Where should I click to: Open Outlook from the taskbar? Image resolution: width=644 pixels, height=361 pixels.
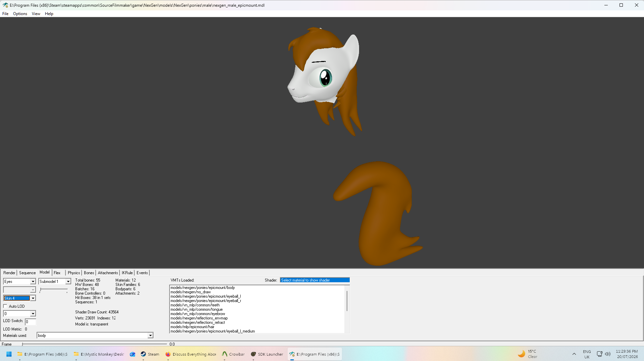point(133,354)
